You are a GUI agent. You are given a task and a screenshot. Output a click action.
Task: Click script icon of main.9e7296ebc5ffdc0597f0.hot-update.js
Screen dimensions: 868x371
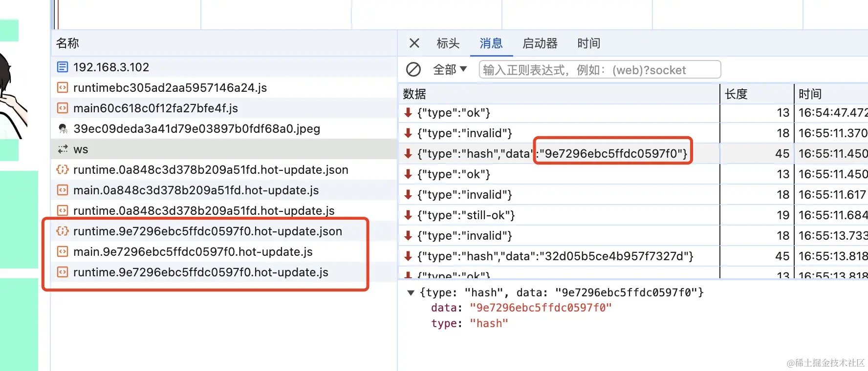tap(63, 251)
